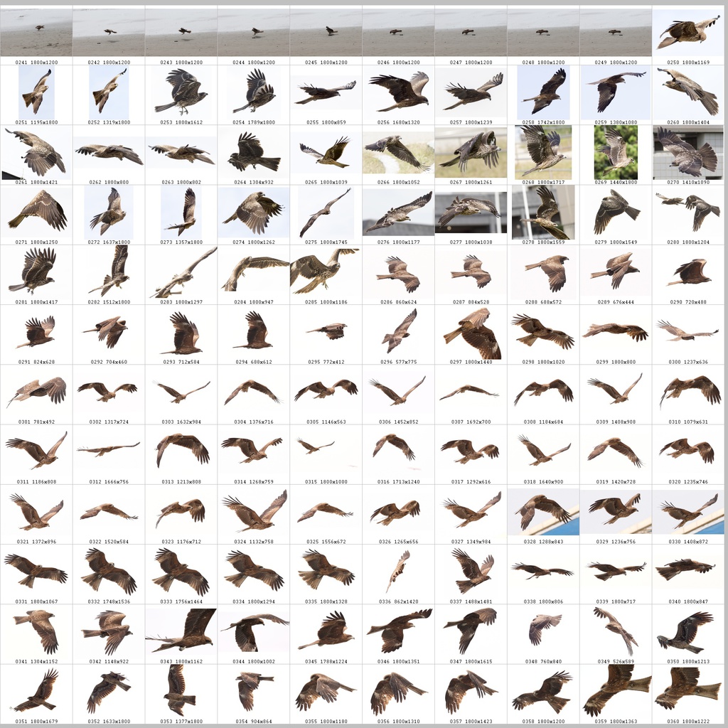Pick thumbnail 0339 flat gliding kite
Image resolution: width=728 pixels, height=728 pixels.
(616, 571)
